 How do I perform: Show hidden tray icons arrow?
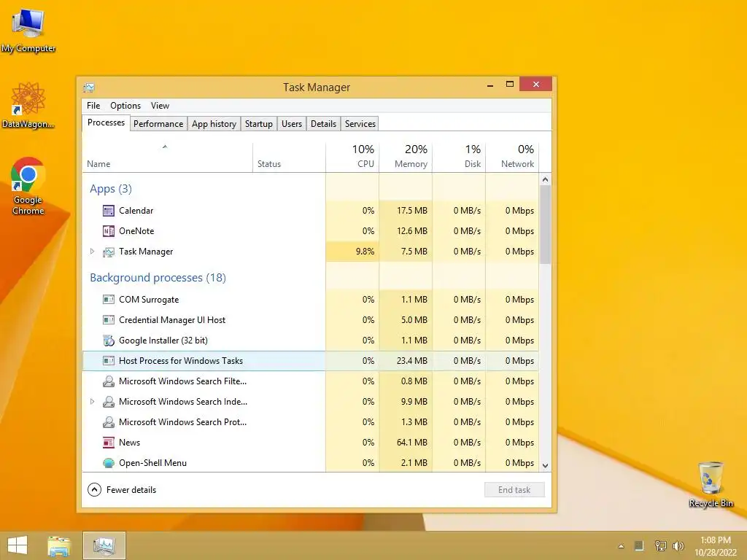pyautogui.click(x=621, y=546)
